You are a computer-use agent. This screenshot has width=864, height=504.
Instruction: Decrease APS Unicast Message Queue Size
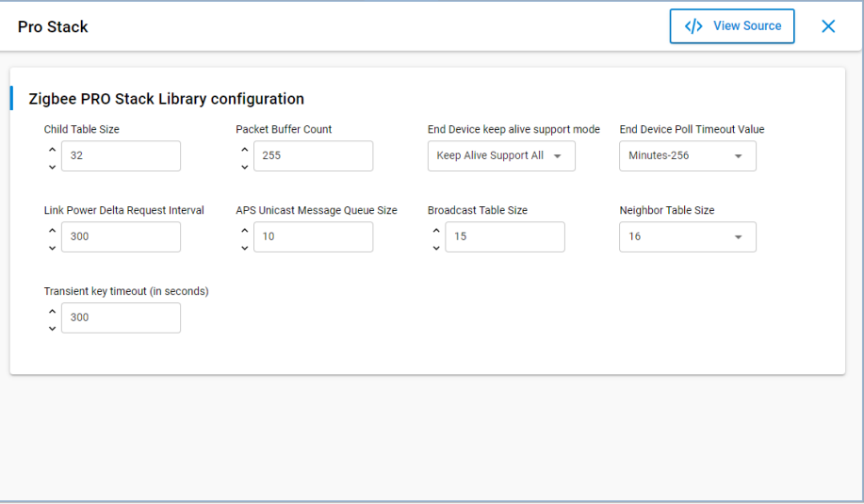(244, 248)
